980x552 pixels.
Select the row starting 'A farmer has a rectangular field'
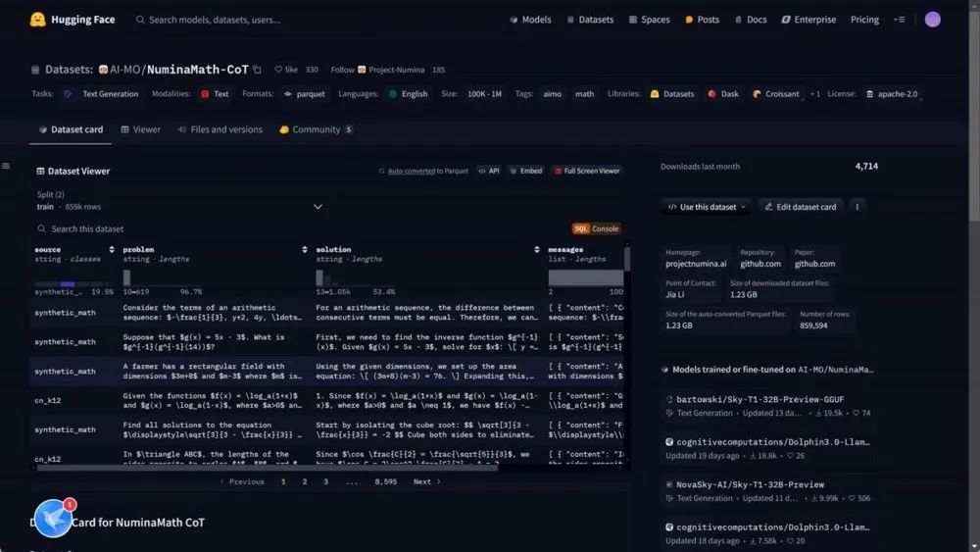(328, 372)
